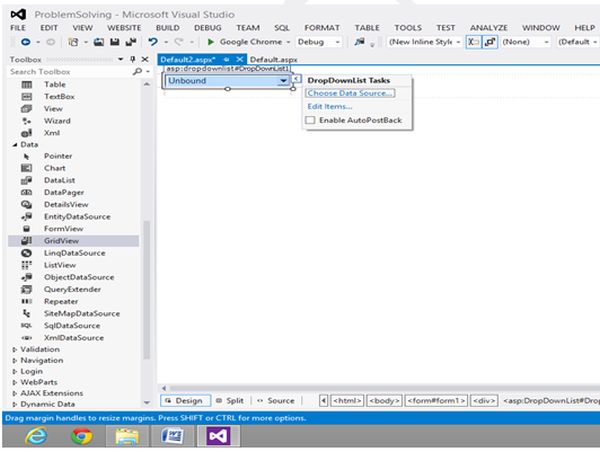Select the Table control icon
This screenshot has height=452, width=600.
26,85
